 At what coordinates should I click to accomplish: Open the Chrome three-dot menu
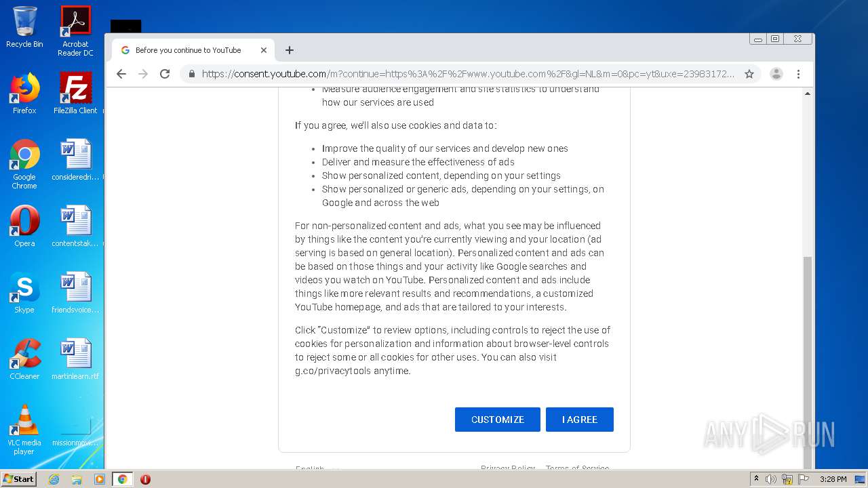[x=798, y=74]
